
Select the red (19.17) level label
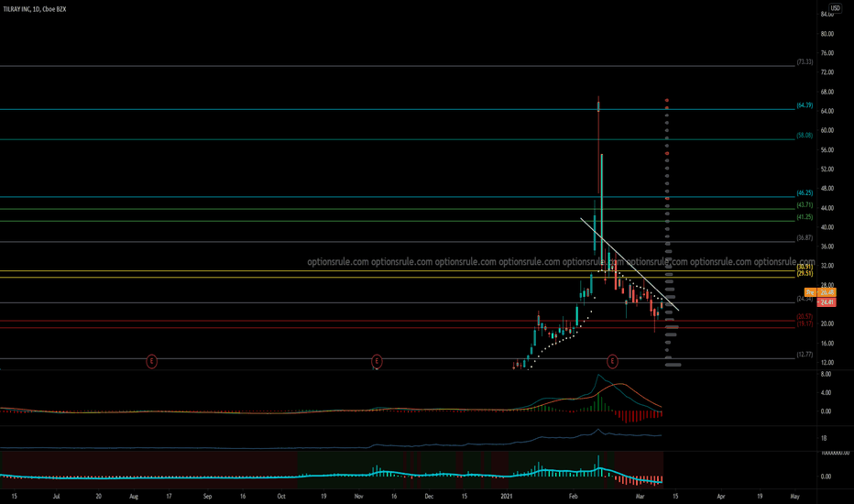[x=805, y=323]
